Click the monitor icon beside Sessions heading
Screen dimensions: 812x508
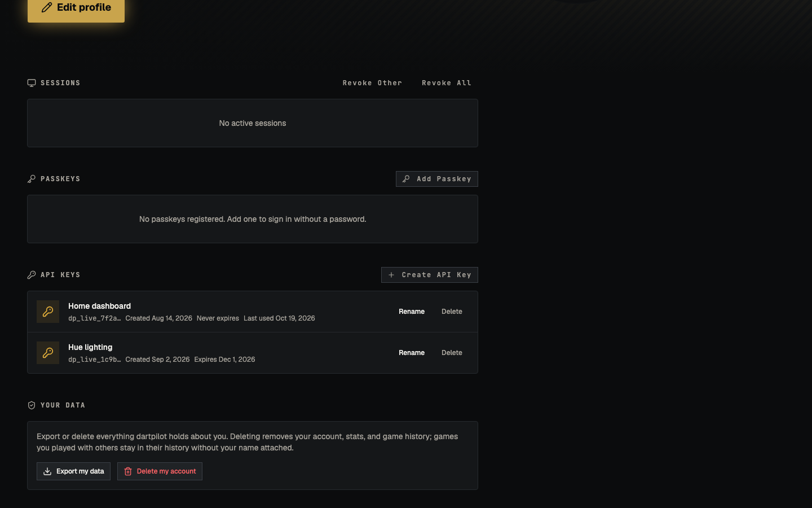click(32, 83)
